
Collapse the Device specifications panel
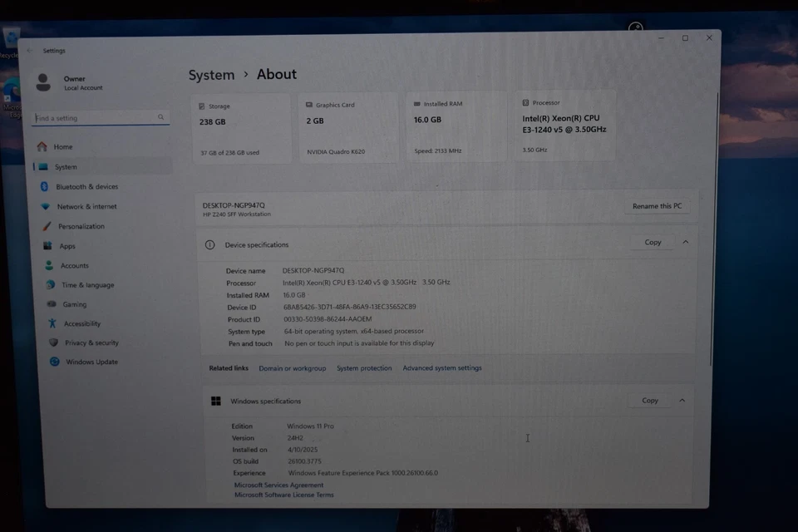point(683,242)
